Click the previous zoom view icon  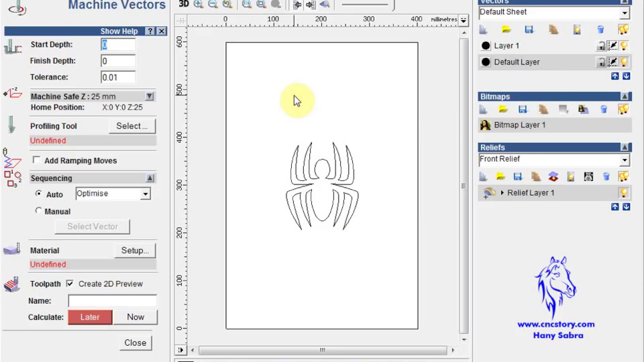tap(227, 4)
